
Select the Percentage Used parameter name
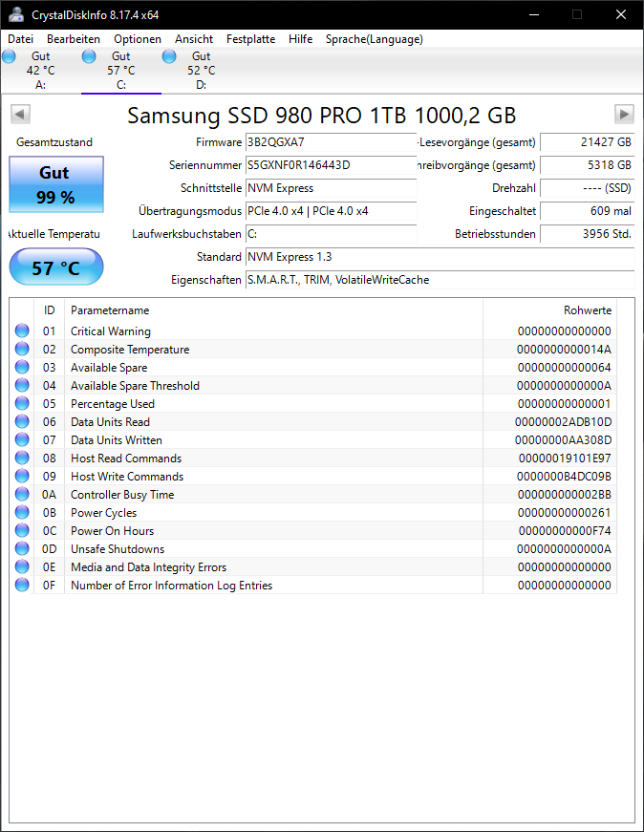113,404
